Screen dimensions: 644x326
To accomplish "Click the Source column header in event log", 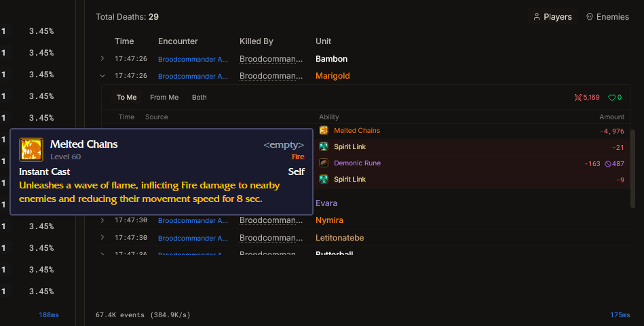I will tap(157, 117).
